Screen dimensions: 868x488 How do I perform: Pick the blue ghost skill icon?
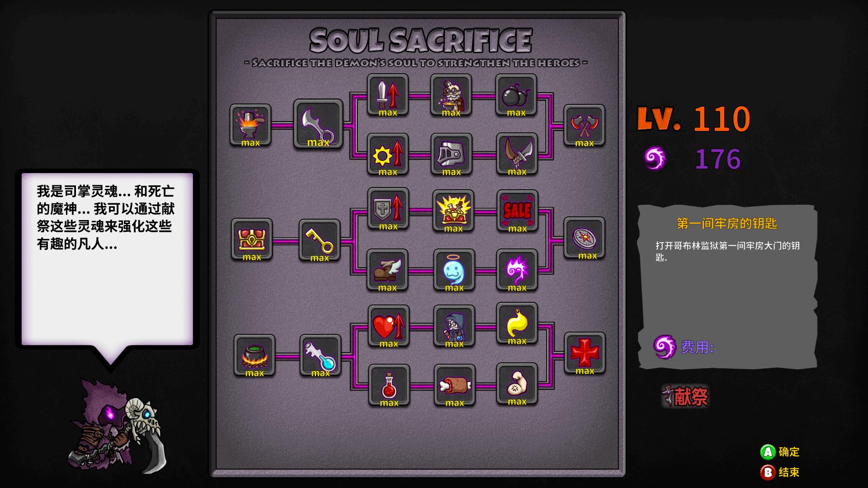pos(454,270)
